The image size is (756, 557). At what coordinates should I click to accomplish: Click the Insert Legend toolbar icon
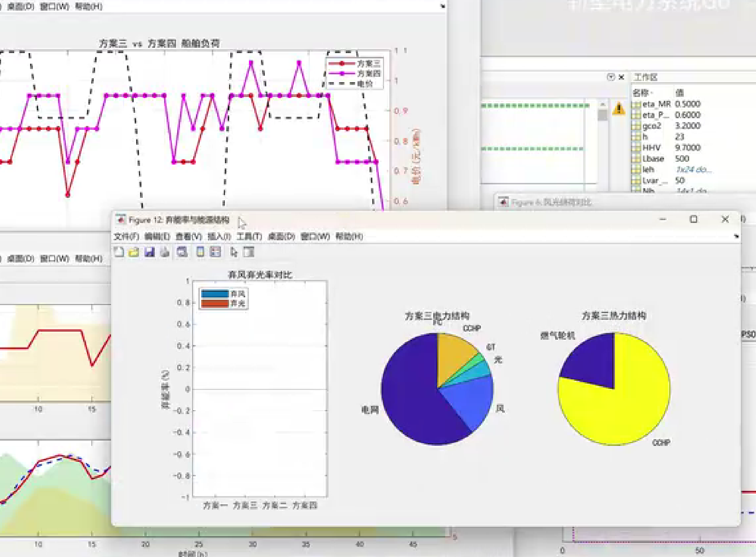pyautogui.click(x=215, y=252)
